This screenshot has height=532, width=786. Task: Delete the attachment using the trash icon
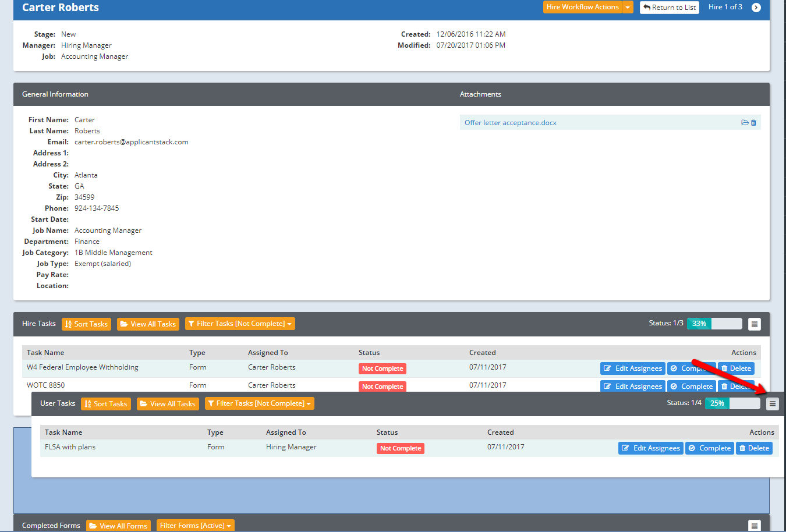click(x=754, y=122)
